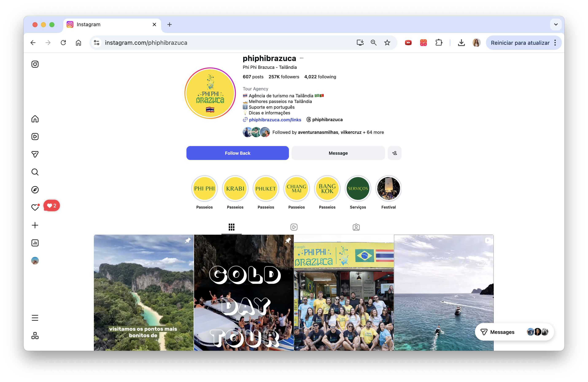Click the Search magnifier in the sidebar

tap(35, 172)
